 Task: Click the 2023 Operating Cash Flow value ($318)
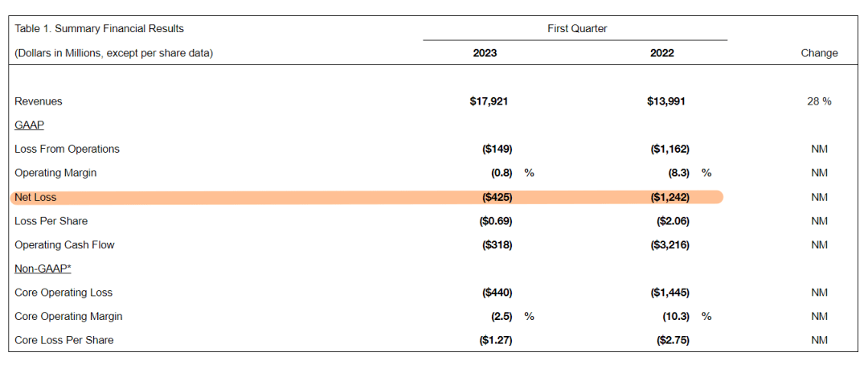(x=496, y=244)
